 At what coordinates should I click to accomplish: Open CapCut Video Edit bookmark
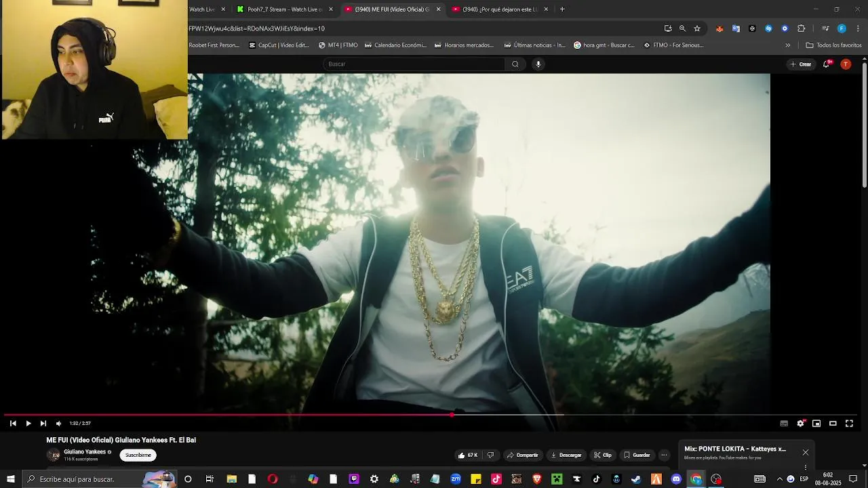(x=279, y=45)
